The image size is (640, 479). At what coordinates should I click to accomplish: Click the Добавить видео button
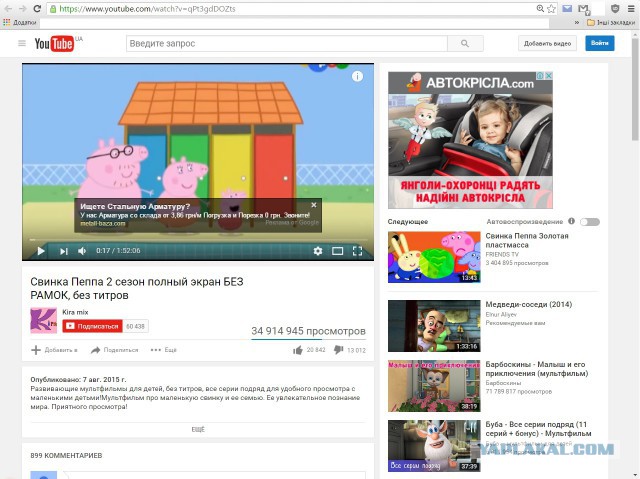point(547,43)
